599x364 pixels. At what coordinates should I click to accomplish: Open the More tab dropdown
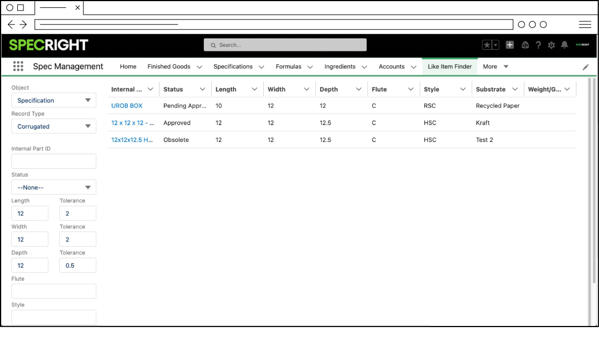pos(494,66)
